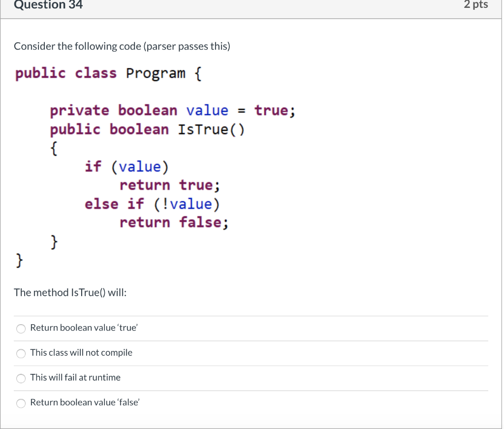
Task: Select the radio button for 'Return boolean value true'
Action: click(x=21, y=328)
